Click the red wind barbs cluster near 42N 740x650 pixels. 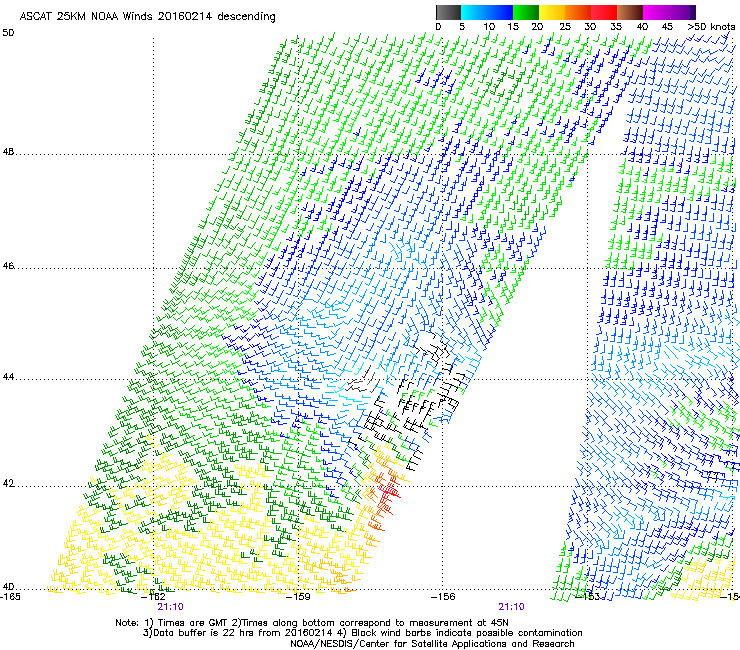386,496
